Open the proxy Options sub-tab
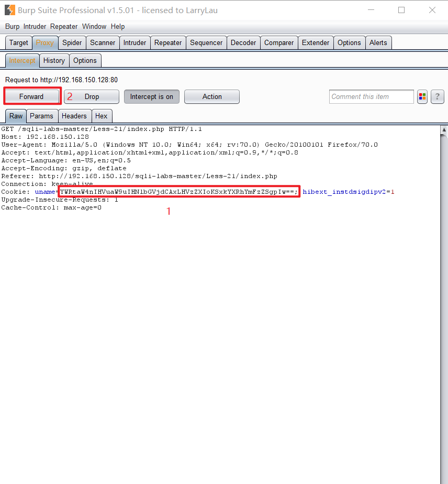The height and width of the screenshot is (484, 448). tap(85, 61)
